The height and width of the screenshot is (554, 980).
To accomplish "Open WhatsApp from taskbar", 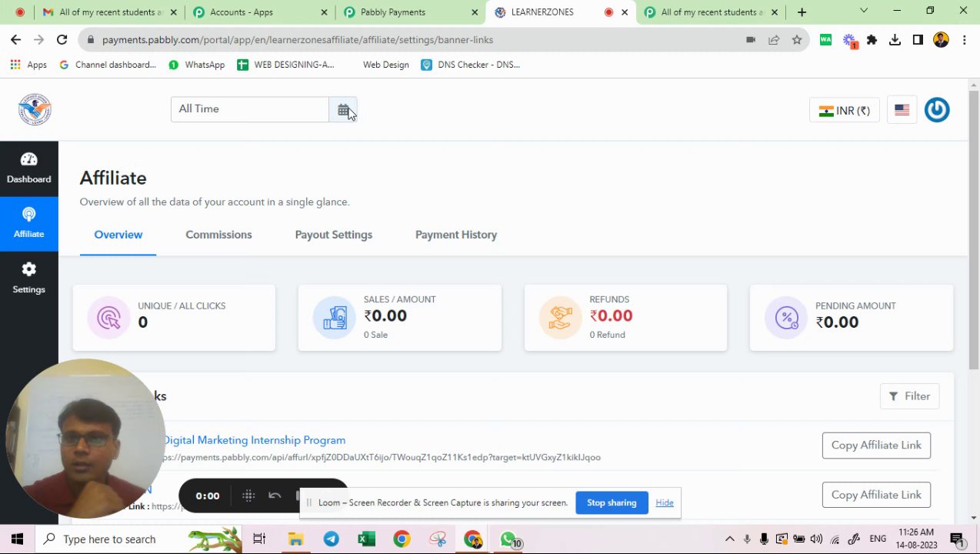I will 508,539.
